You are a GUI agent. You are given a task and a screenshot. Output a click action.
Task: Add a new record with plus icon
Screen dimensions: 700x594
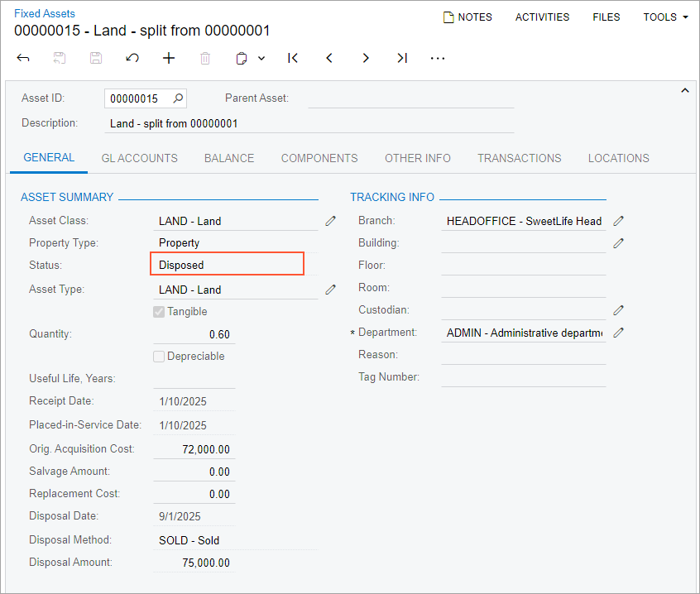click(169, 58)
